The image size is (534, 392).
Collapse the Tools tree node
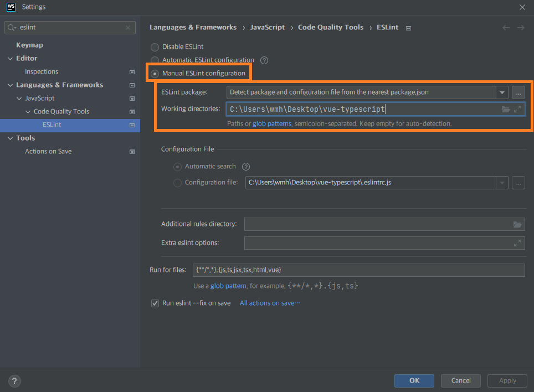10,138
